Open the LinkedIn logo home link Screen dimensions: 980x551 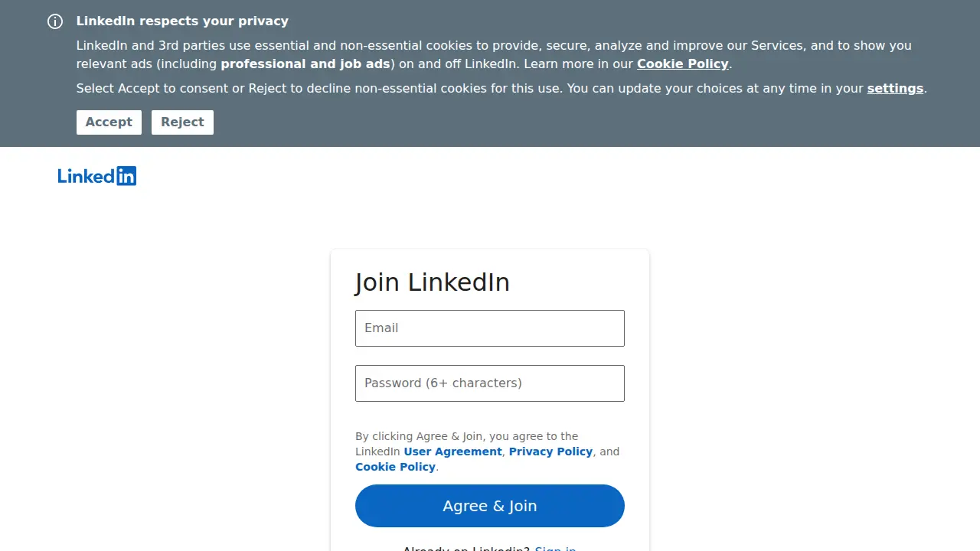(x=97, y=176)
